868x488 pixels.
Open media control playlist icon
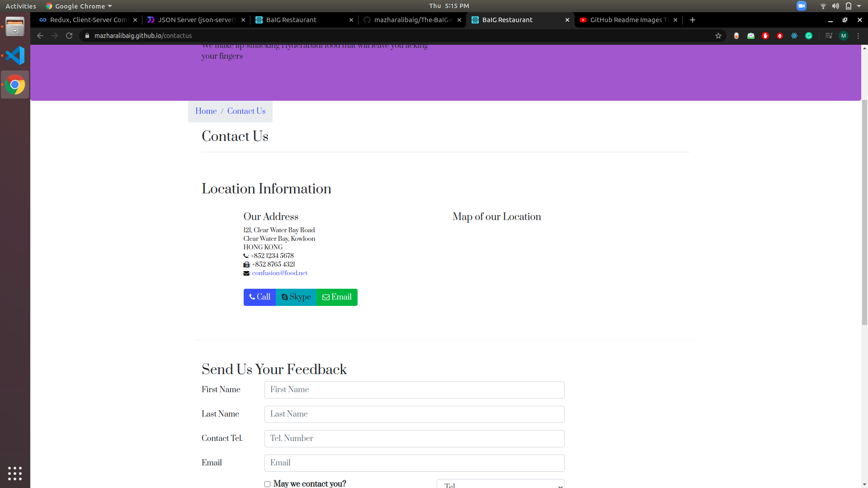click(x=829, y=36)
